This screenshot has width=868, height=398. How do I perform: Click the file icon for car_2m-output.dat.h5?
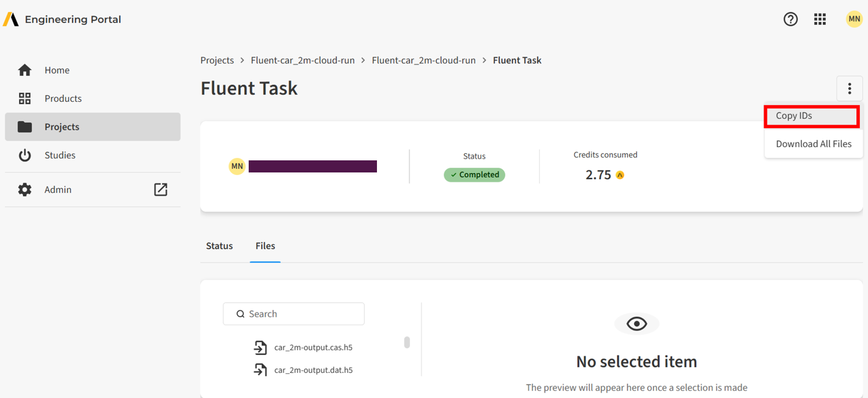click(x=260, y=370)
